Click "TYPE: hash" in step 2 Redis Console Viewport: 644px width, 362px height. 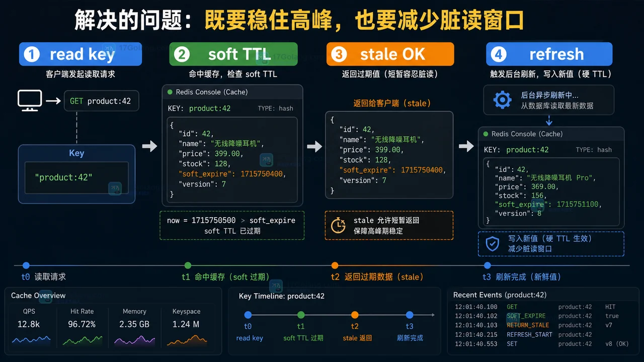275,108
